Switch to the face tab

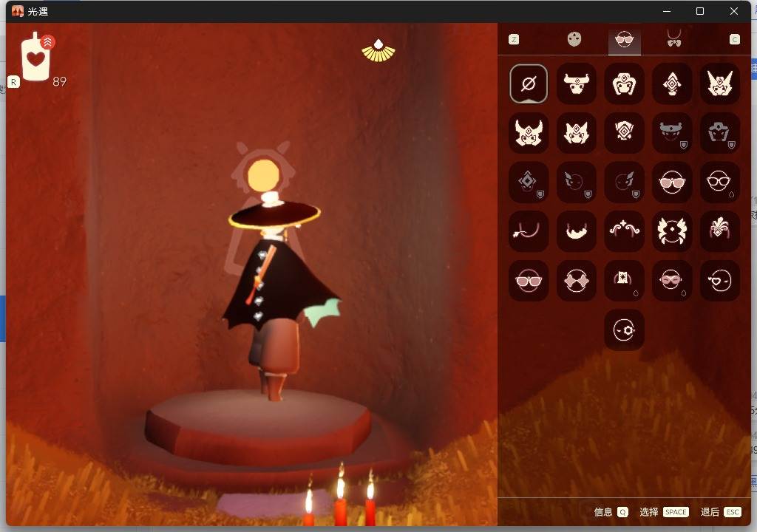pyautogui.click(x=574, y=39)
